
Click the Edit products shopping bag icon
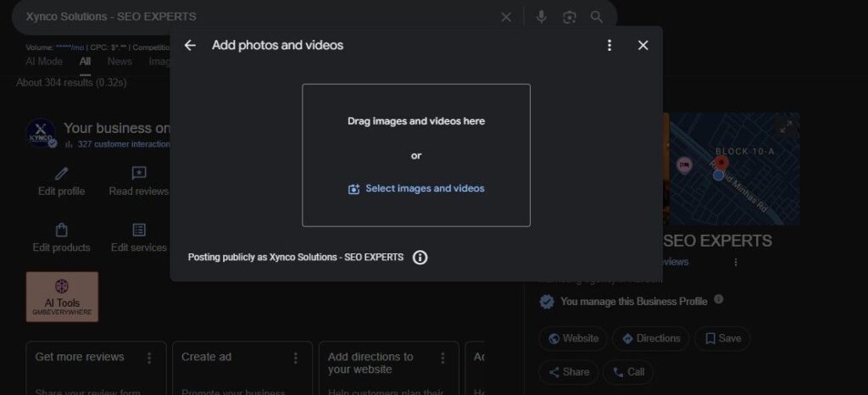[x=61, y=230]
